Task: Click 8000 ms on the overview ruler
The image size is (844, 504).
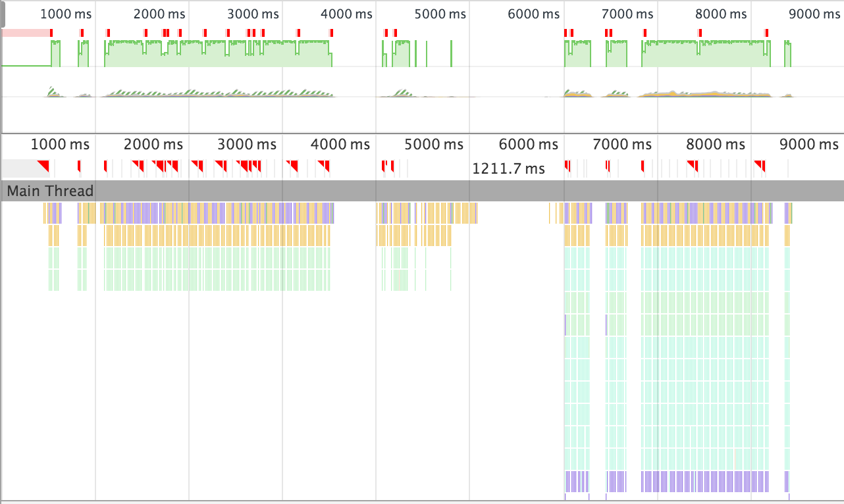Action: 721,14
